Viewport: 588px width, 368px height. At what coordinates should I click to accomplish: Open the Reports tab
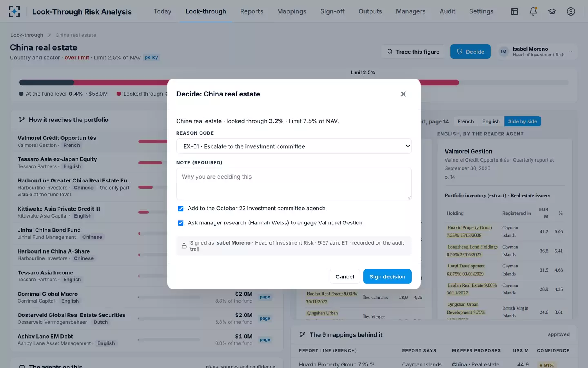click(252, 11)
